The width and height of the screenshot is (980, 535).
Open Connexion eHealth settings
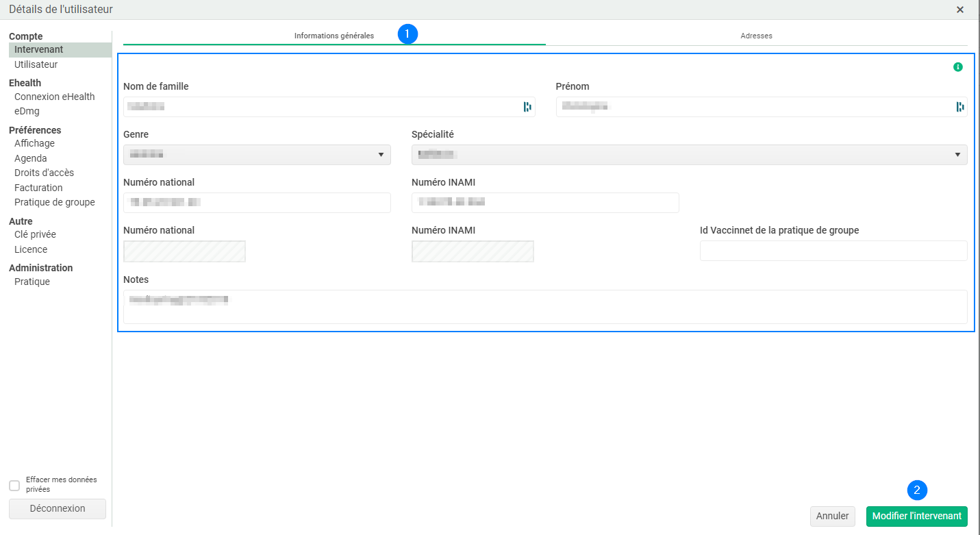coord(55,97)
